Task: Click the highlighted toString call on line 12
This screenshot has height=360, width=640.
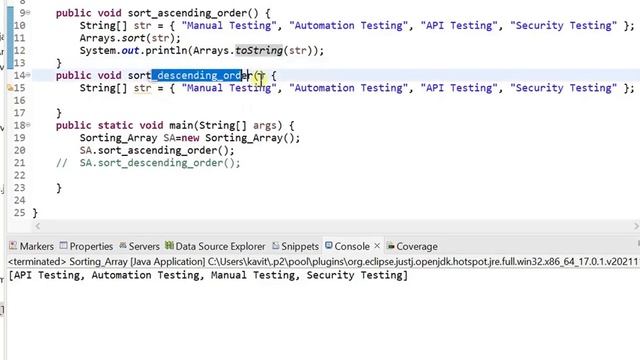Action: coord(259,51)
